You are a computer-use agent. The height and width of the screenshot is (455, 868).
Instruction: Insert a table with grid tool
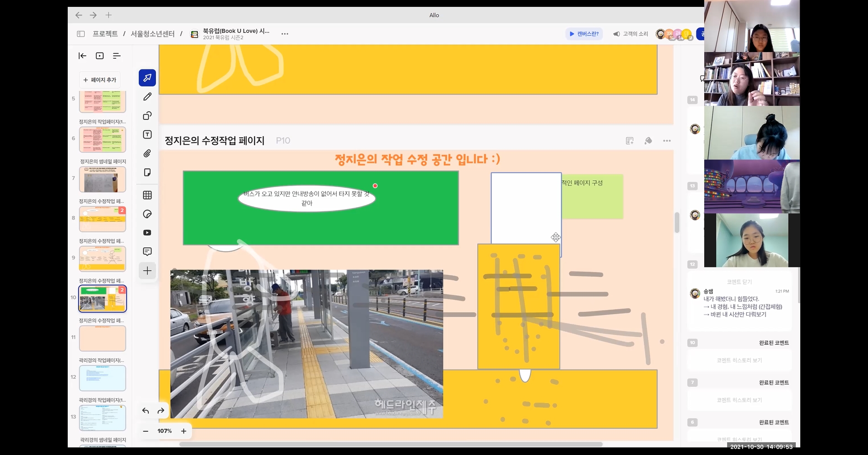pyautogui.click(x=147, y=195)
